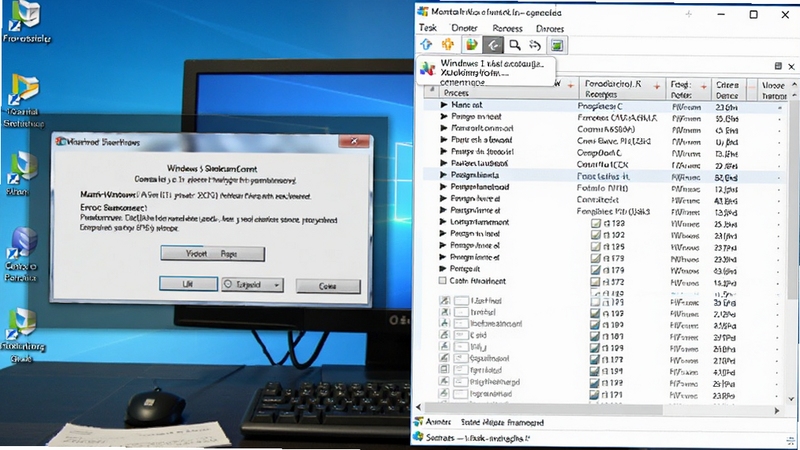This screenshot has width=800, height=450.
Task: Click the blue up-arrow toolbar icon
Action: tap(426, 45)
